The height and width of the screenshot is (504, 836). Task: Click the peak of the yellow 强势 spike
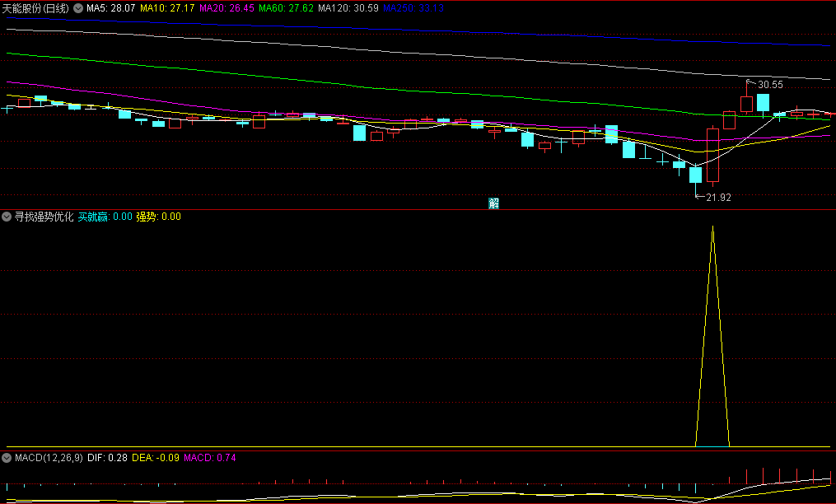[712, 226]
